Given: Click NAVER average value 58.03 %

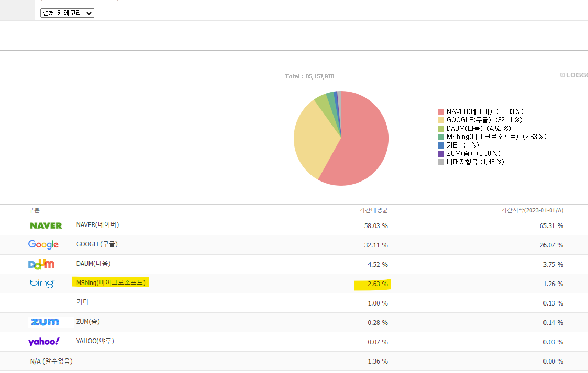Looking at the screenshot, I should (376, 226).
